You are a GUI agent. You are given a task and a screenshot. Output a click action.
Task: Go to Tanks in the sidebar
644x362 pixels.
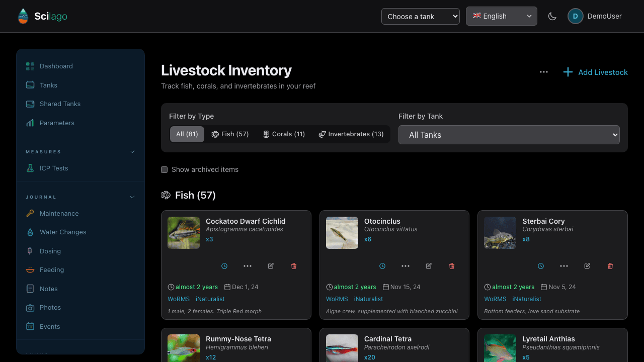pyautogui.click(x=80, y=85)
